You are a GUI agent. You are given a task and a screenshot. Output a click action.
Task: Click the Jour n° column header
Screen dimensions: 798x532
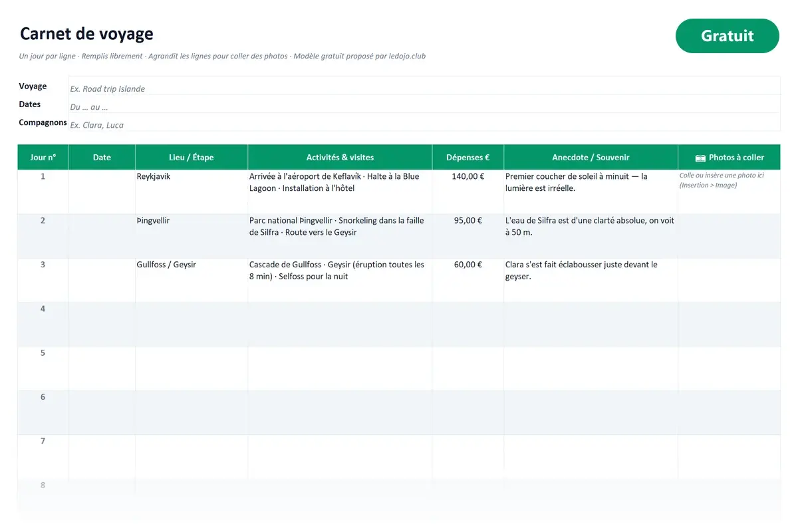click(x=43, y=158)
